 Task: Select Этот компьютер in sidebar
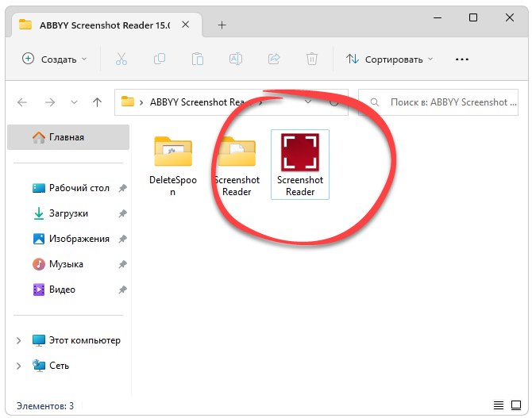[x=84, y=340]
